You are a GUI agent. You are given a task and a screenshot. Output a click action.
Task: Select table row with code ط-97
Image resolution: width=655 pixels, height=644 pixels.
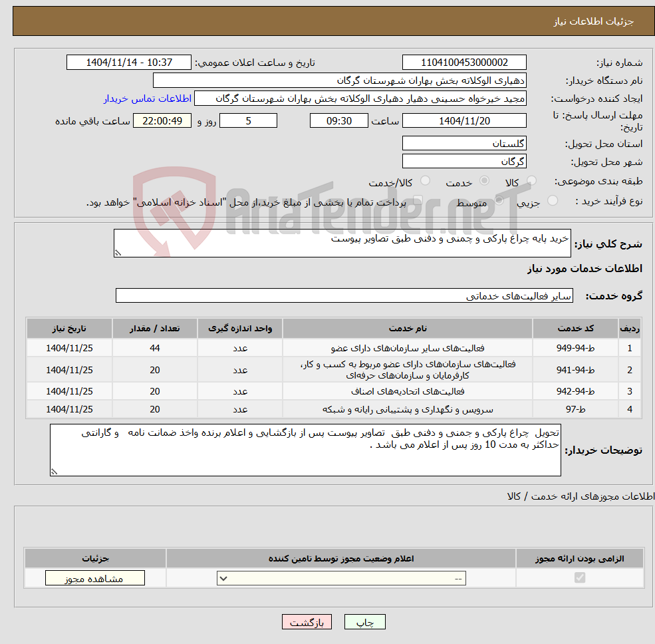click(333, 409)
